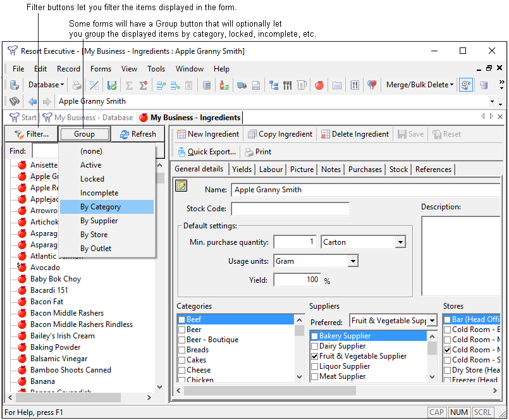The image size is (509, 420).
Task: Click the printer icon in the toolbar
Action: pos(77,85)
